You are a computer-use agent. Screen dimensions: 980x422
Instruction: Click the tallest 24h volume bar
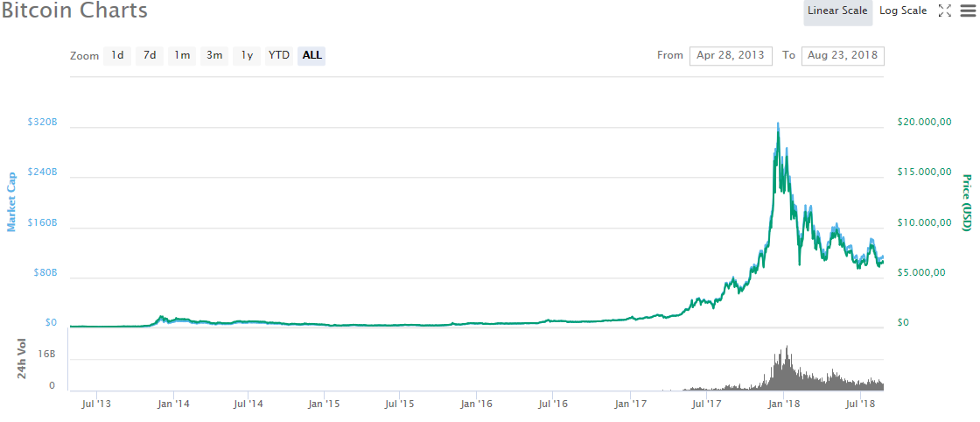[787, 348]
